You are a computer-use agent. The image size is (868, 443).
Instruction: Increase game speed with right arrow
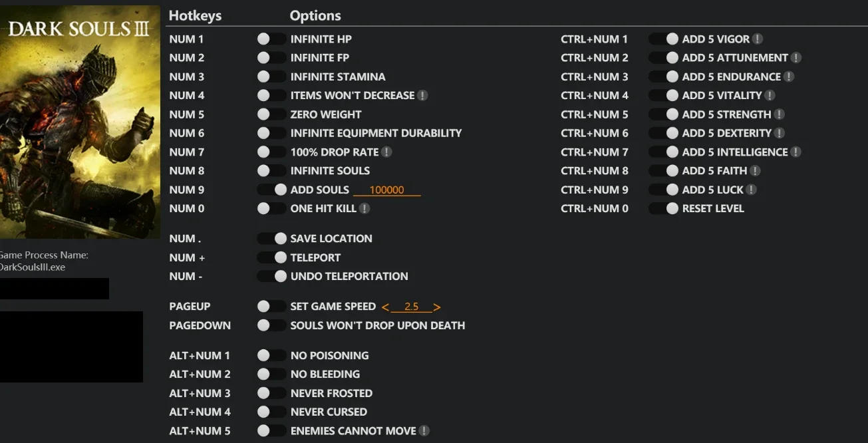pos(437,307)
